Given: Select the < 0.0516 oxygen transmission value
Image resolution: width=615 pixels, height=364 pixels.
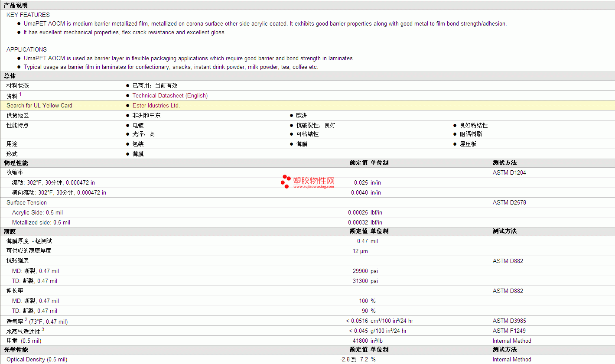Looking at the screenshot, I should 357,321.
